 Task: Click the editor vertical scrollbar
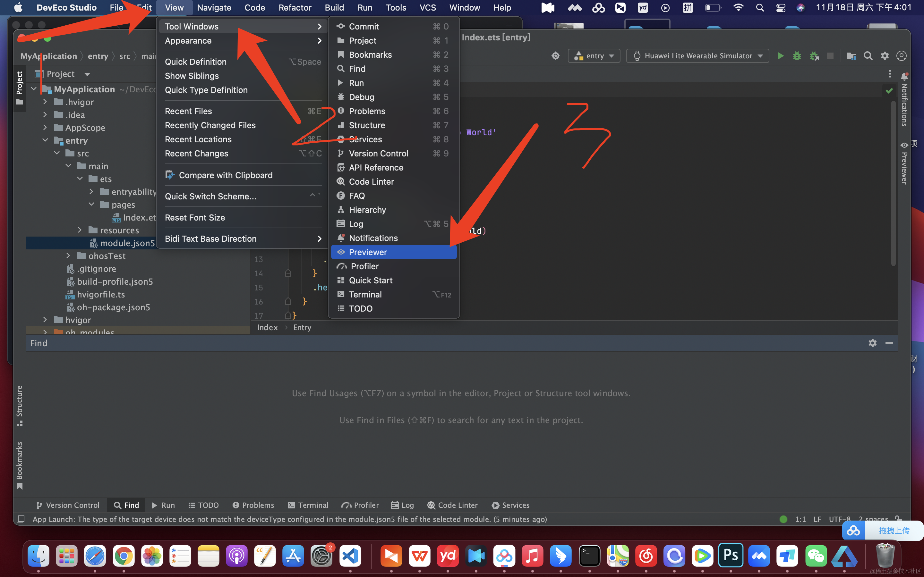[x=893, y=183]
